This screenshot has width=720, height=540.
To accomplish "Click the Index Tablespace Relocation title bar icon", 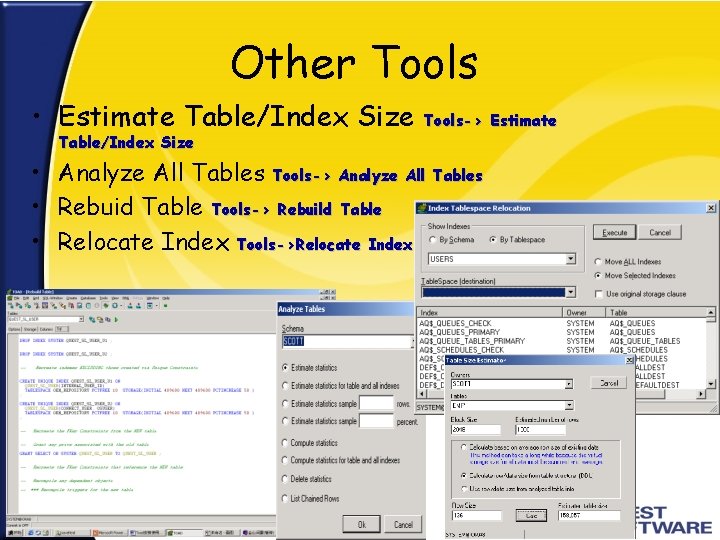I will (422, 208).
